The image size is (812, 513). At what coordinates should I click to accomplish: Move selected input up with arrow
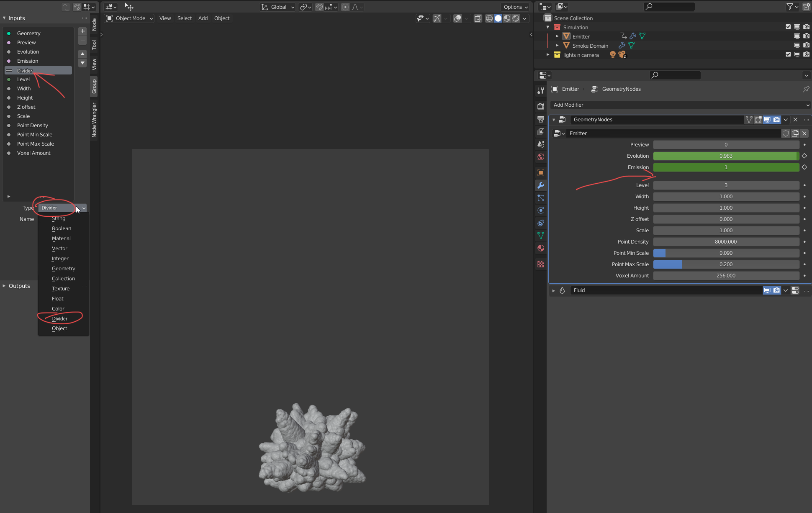pyautogui.click(x=82, y=54)
